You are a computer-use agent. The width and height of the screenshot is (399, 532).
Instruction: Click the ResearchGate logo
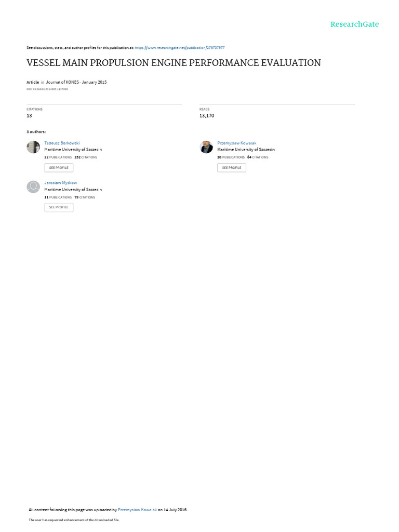tap(354, 24)
